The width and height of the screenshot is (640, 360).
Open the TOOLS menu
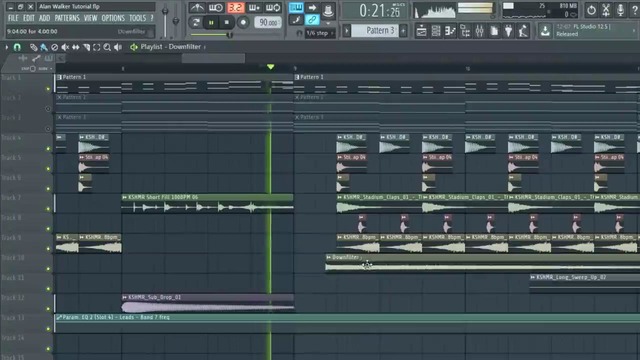pyautogui.click(x=137, y=18)
